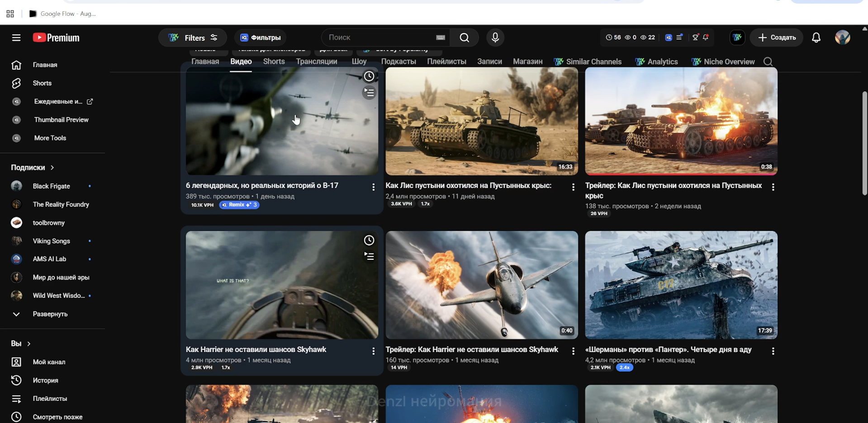Screen dimensions: 868x423
Task: Switch to the Shorts channel tab
Action: [x=274, y=61]
